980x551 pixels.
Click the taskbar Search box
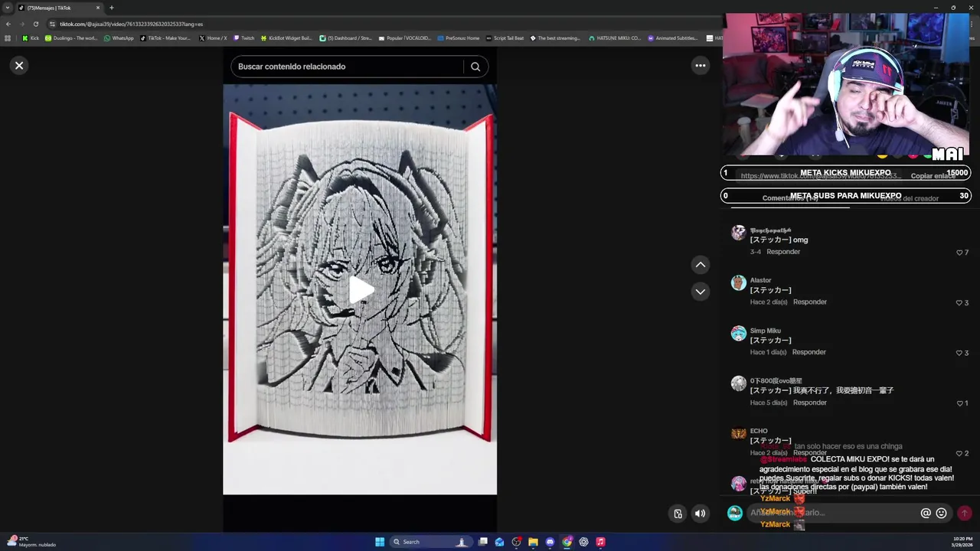tap(430, 542)
